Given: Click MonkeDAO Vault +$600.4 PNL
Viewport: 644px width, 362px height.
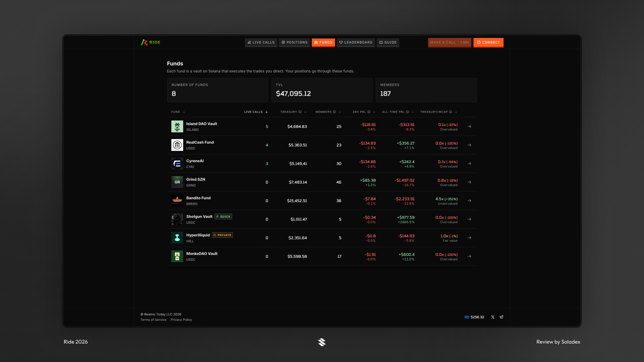Looking at the screenshot, I should (x=407, y=255).
